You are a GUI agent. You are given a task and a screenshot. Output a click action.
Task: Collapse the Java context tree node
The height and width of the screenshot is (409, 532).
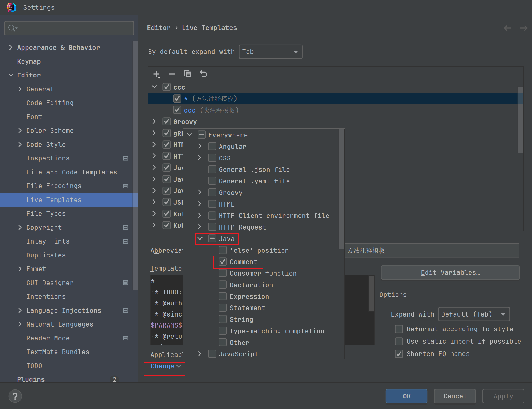click(200, 239)
